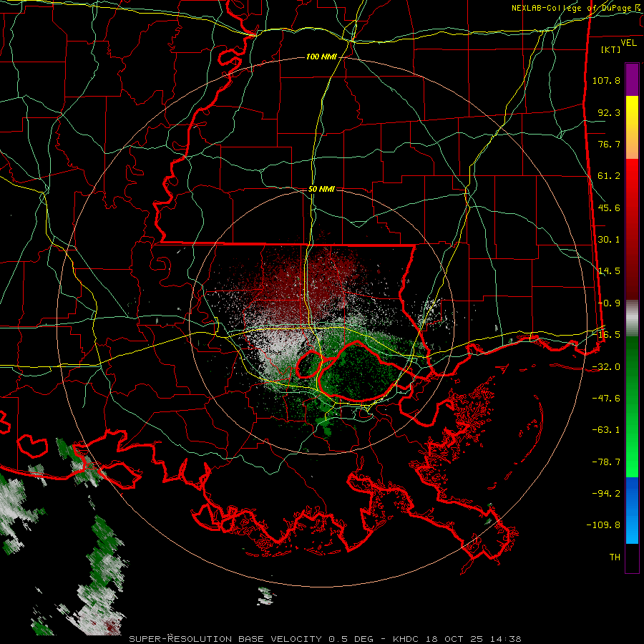Viewport: 644px width, 644px height.
Task: Click the -109.8 velocity scale value
Action: [x=603, y=525]
